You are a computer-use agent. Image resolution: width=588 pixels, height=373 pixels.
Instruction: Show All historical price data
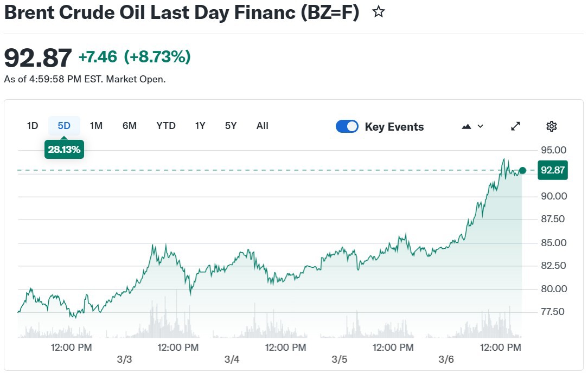click(263, 126)
